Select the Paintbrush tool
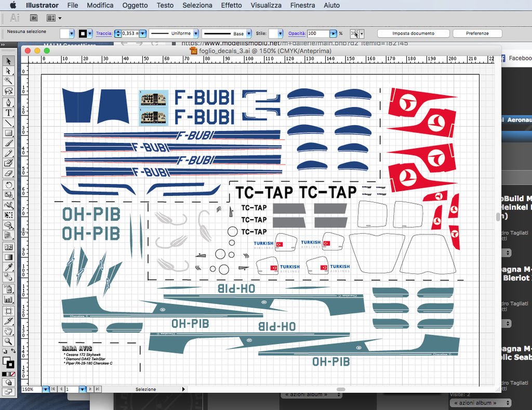The width and height of the screenshot is (532, 410). 8,143
